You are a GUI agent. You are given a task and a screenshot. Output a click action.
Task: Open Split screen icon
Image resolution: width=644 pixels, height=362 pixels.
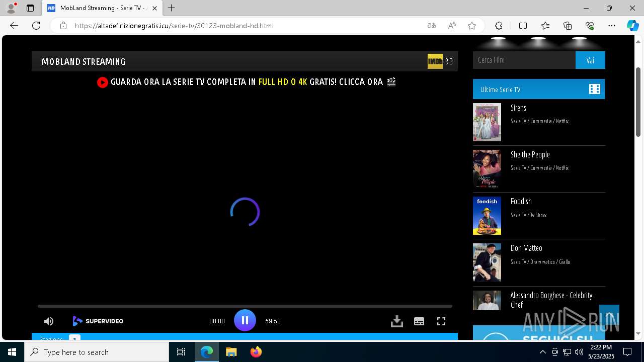coord(523,26)
